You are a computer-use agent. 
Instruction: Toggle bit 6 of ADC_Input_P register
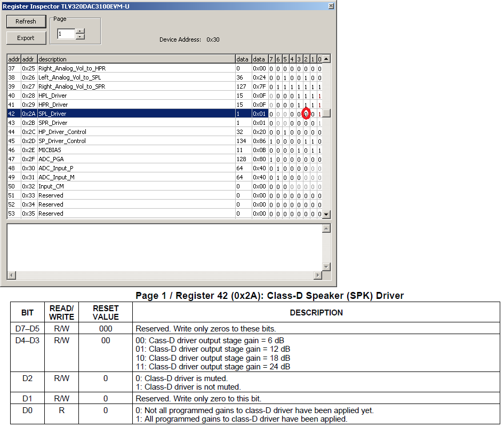278,168
